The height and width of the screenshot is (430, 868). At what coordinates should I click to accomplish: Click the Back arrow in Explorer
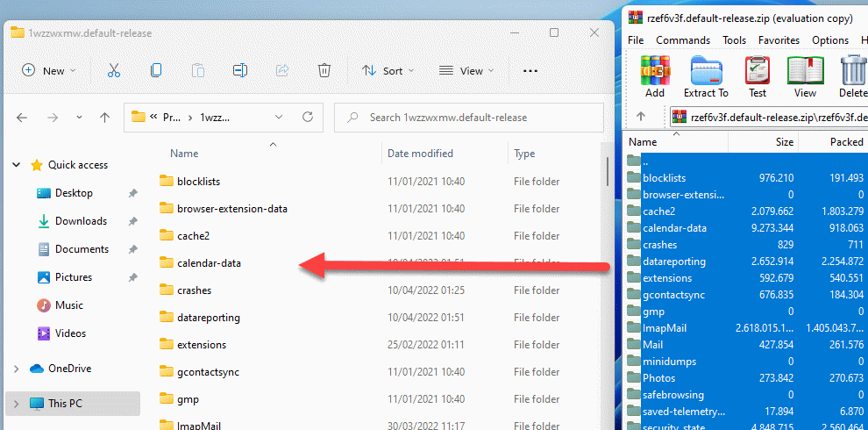click(x=22, y=118)
